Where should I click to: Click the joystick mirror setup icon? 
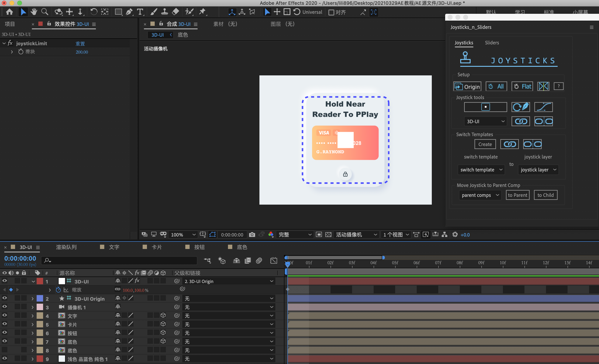pyautogui.click(x=543, y=86)
